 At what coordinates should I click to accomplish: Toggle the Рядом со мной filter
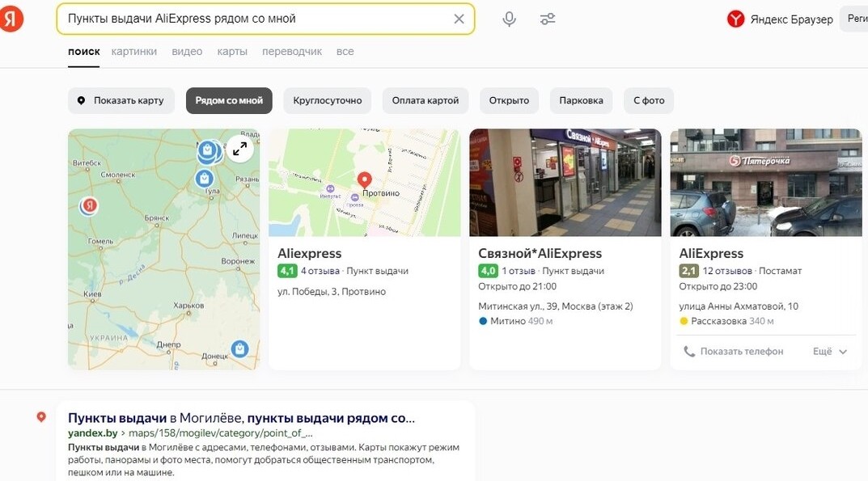point(229,101)
